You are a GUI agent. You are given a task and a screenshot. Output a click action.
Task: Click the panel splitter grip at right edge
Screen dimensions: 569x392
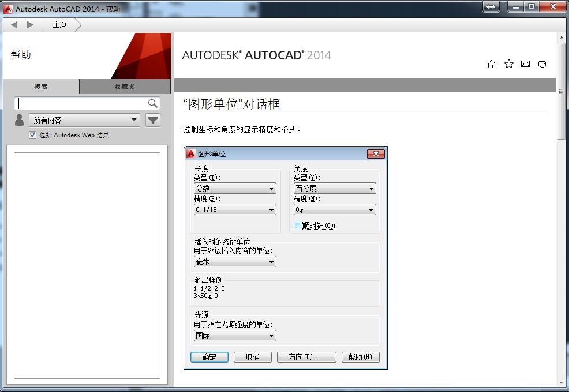[x=561, y=91]
